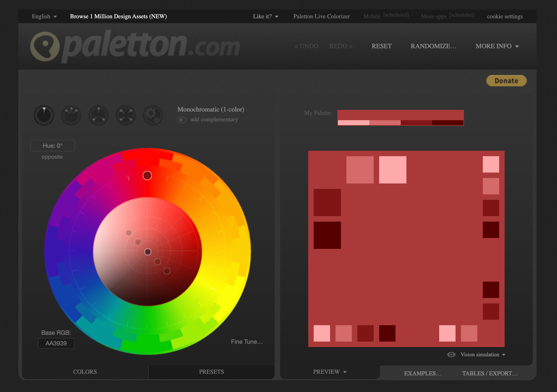
Task: Open the Paletton Live Colorizer link
Action: click(321, 16)
